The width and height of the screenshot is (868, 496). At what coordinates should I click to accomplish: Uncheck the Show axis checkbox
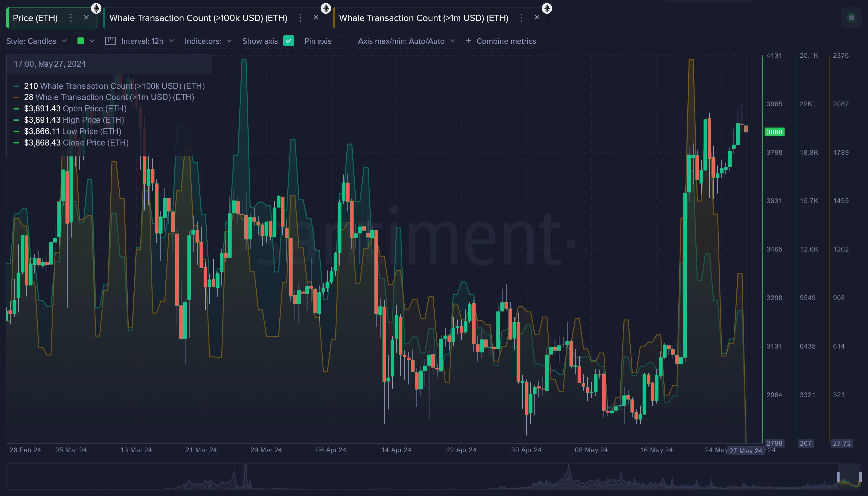coord(288,41)
